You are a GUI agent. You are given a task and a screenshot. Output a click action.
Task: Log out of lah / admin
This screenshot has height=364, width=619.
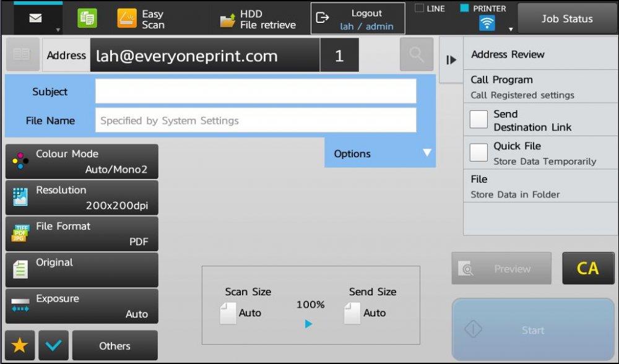click(358, 19)
